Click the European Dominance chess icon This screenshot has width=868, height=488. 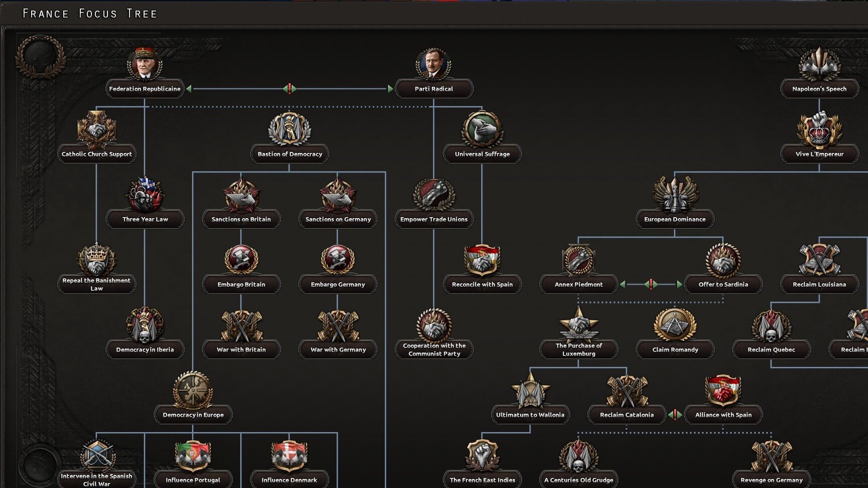[675, 195]
